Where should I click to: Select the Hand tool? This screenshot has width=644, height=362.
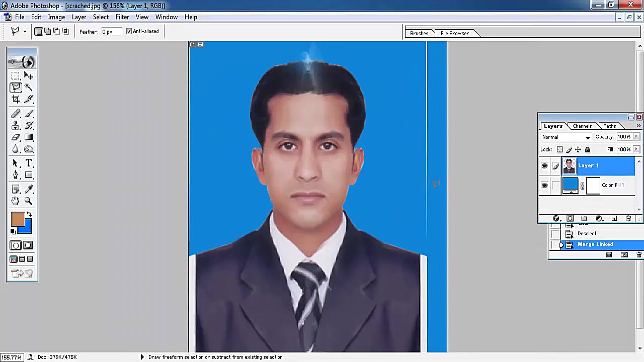point(16,201)
